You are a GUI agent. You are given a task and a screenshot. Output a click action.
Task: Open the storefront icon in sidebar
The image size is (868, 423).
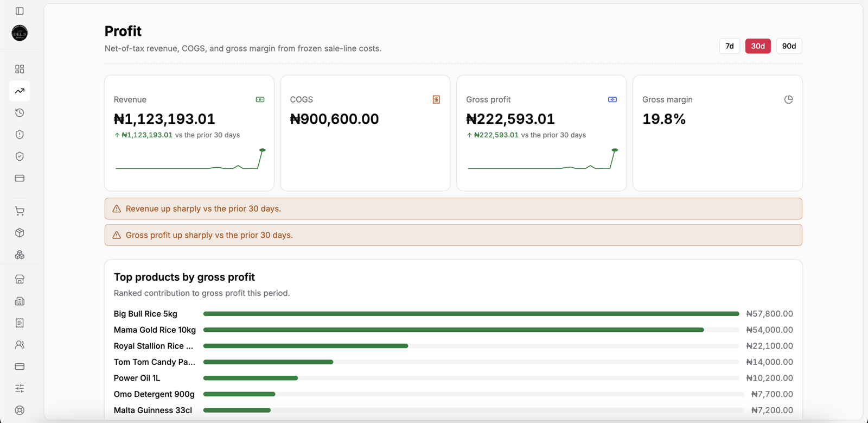coord(20,279)
